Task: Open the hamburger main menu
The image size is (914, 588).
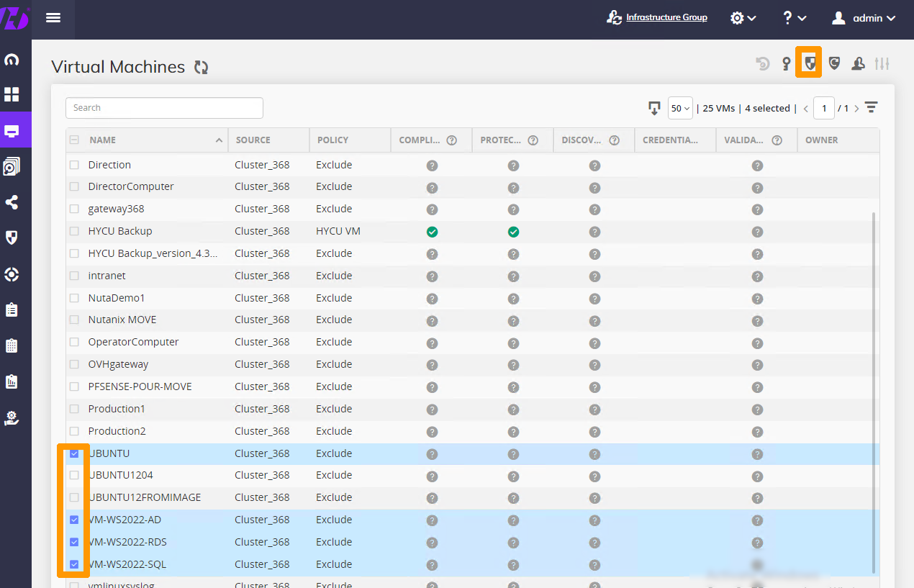Action: tap(53, 18)
